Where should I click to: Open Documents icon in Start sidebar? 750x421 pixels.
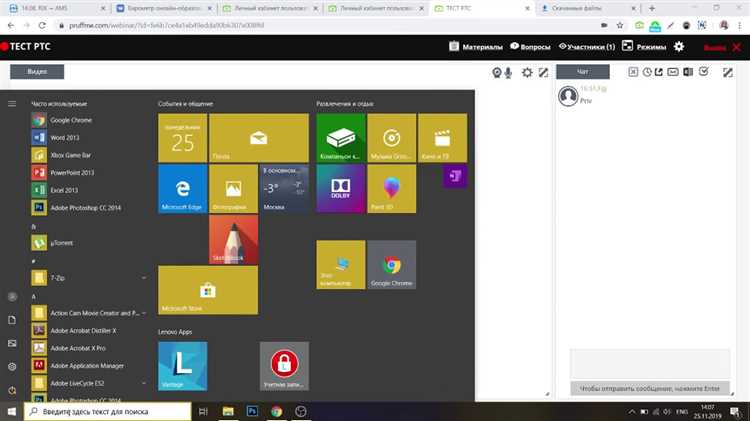[12, 320]
